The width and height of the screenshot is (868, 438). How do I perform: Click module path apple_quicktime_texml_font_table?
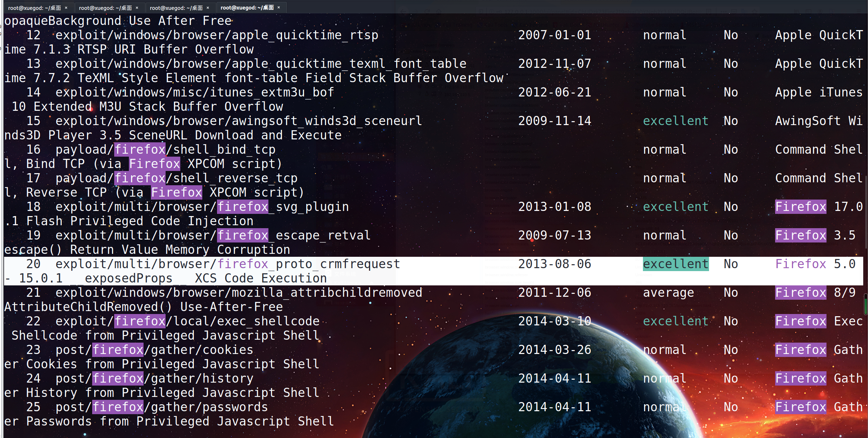[261, 64]
